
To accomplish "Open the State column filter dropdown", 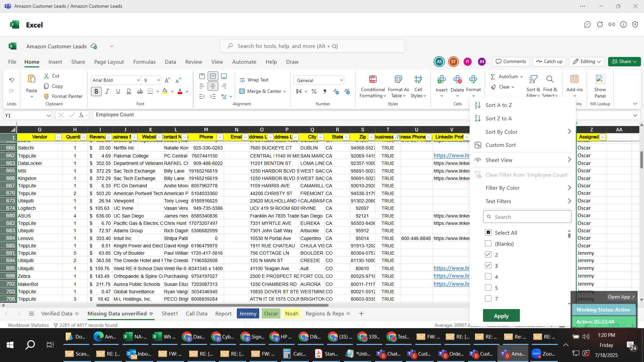I will coord(346,137).
